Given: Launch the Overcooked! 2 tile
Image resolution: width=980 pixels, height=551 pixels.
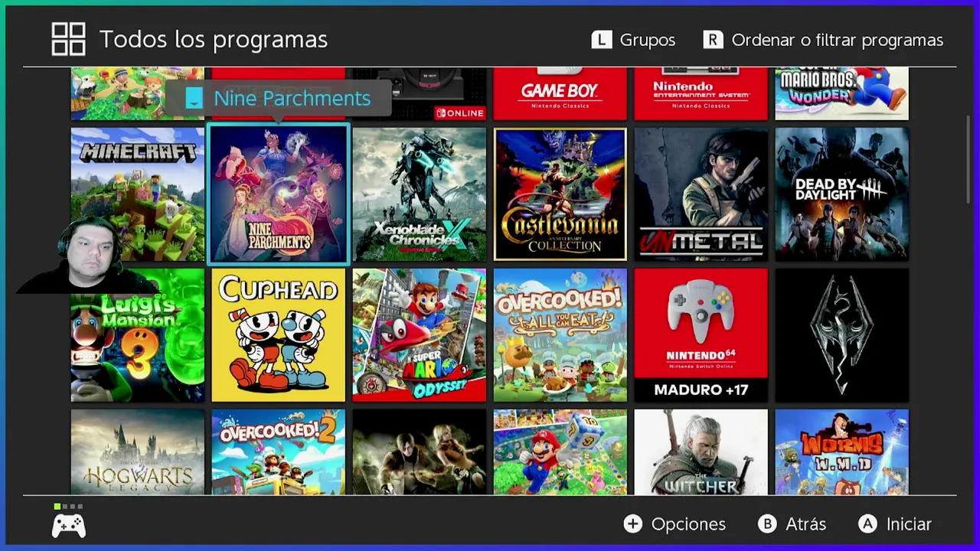Looking at the screenshot, I should click(279, 452).
